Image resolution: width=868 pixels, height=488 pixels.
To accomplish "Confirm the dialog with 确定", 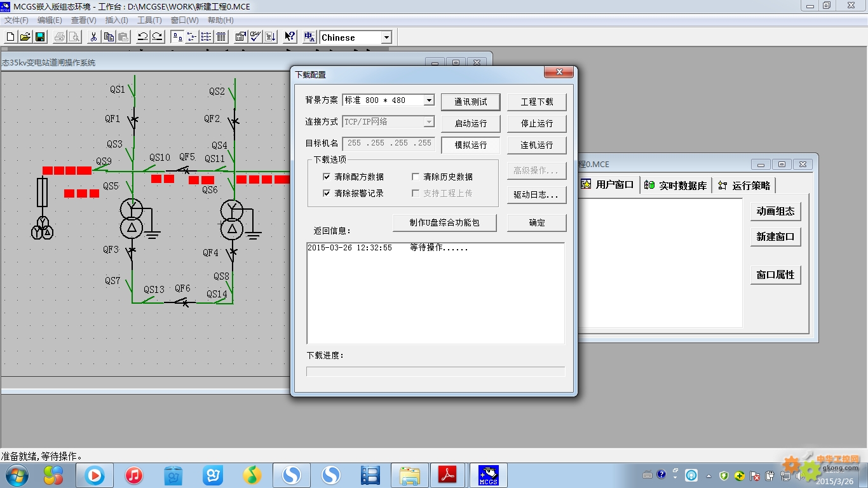I will click(x=537, y=222).
